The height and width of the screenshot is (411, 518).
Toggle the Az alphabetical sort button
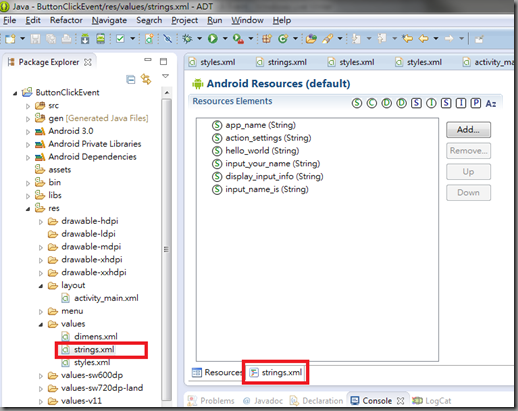491,104
